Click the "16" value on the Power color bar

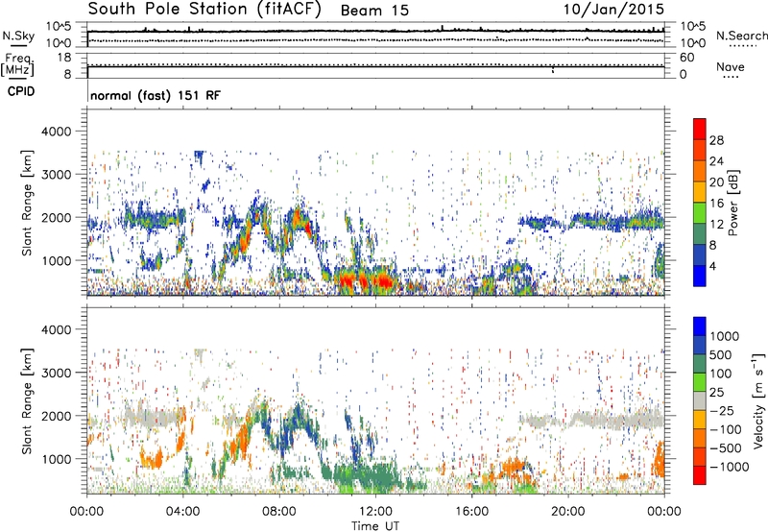tap(716, 204)
